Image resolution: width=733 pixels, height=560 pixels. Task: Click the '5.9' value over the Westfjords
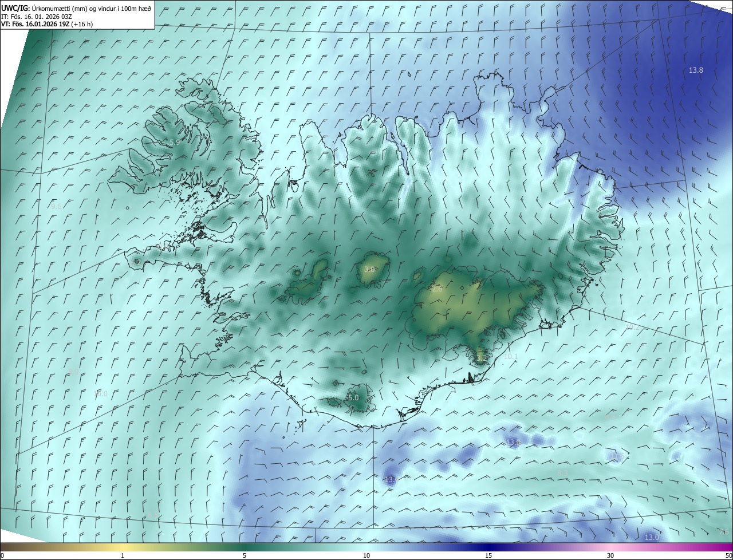175,142
